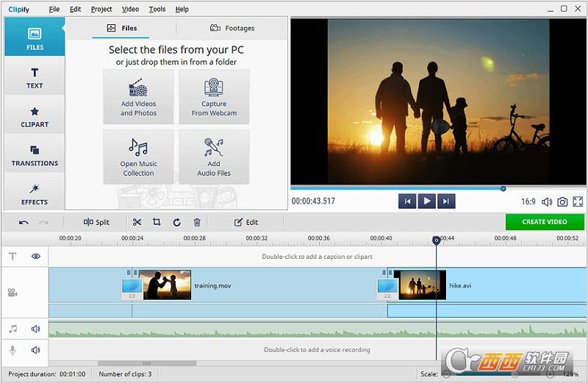
Task: Open the File menu
Action: pos(54,9)
